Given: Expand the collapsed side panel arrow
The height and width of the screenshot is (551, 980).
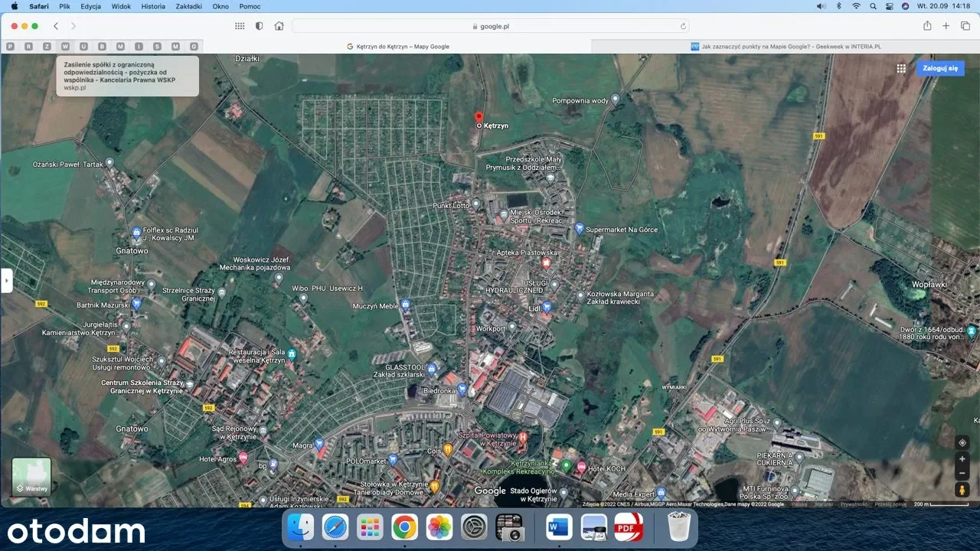Looking at the screenshot, I should (7, 280).
